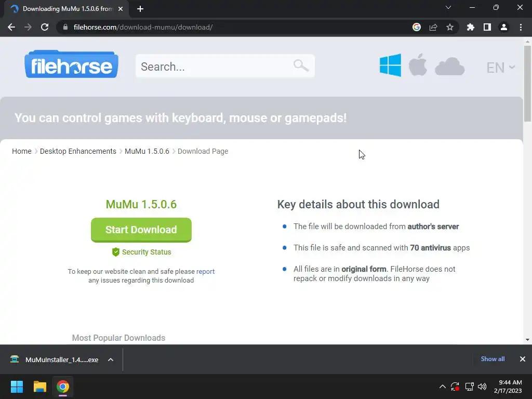Open the MuMu 1.5.0.6 breadcrumb
The height and width of the screenshot is (399, 532).
147,151
